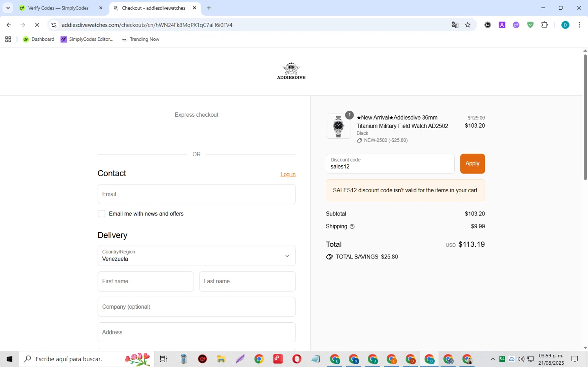
Task: Show hidden system tray icons
Action: [493, 359]
